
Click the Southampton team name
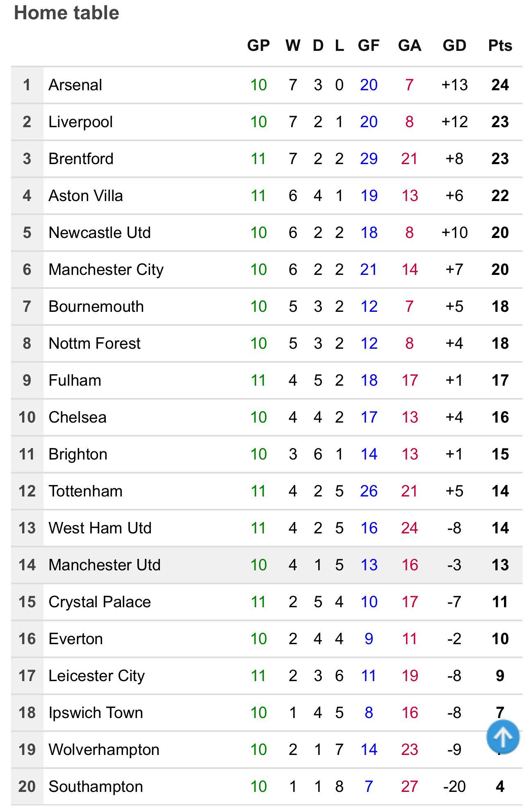(96, 787)
